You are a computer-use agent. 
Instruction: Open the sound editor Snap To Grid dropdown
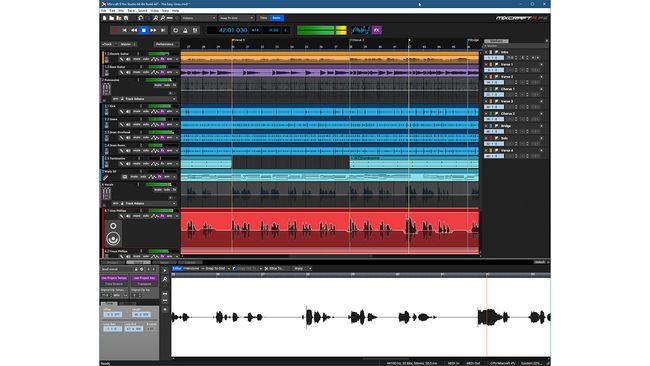[216, 269]
